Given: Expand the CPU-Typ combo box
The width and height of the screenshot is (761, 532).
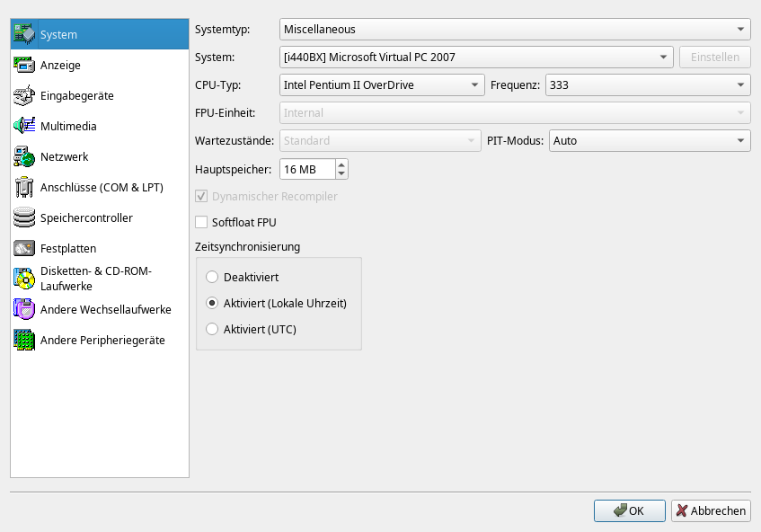Looking at the screenshot, I should coord(382,85).
